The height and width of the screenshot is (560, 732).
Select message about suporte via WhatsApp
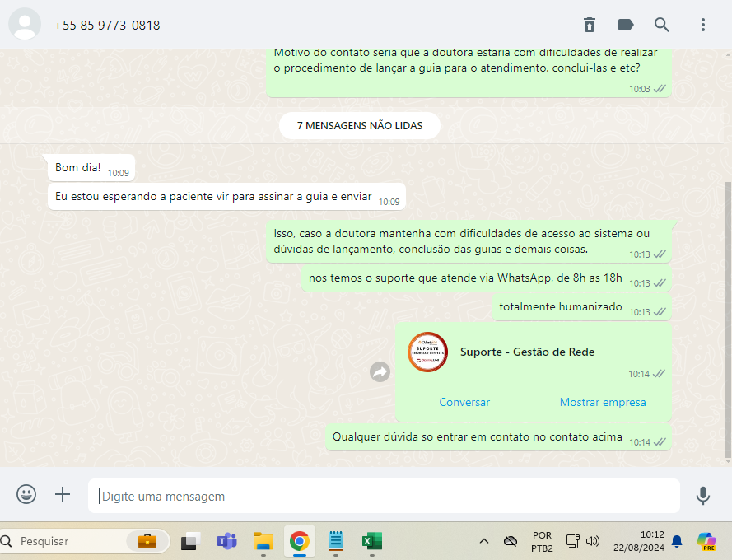coord(486,278)
